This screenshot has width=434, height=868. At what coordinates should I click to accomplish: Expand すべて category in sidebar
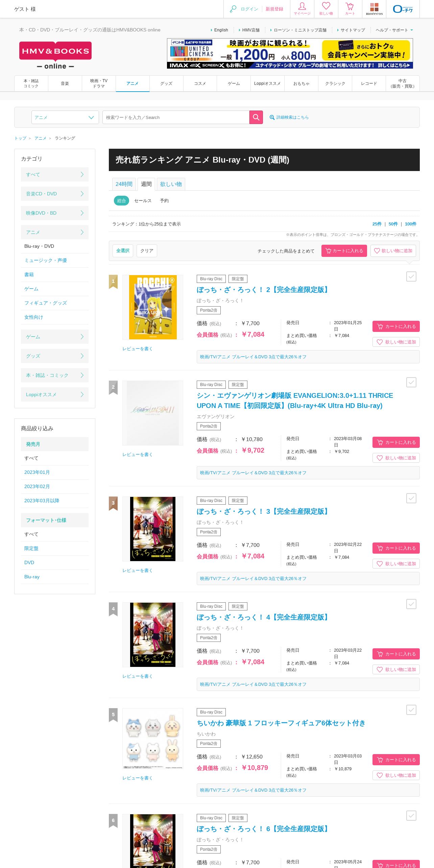pos(55,174)
